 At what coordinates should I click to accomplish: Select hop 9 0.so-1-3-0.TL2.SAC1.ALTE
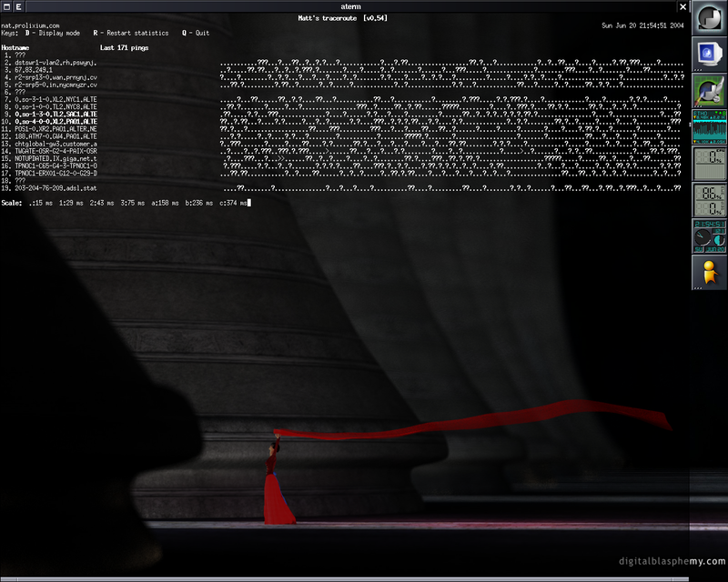click(x=50, y=115)
